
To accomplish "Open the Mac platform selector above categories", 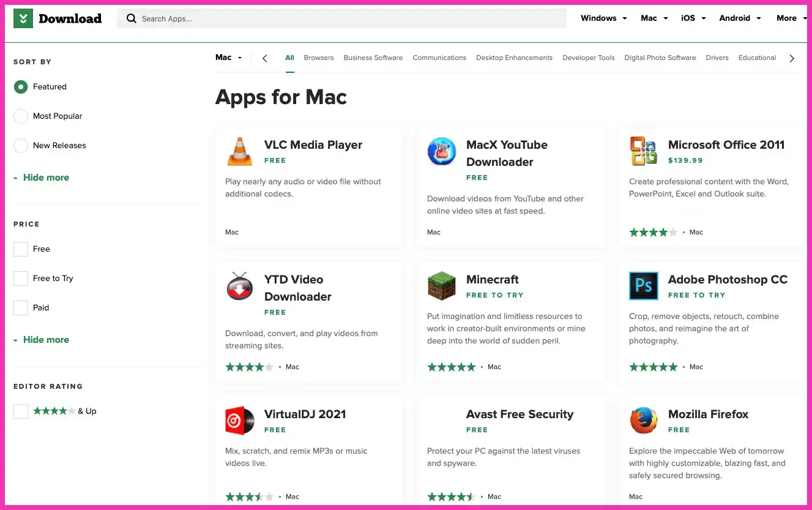I will pyautogui.click(x=229, y=58).
